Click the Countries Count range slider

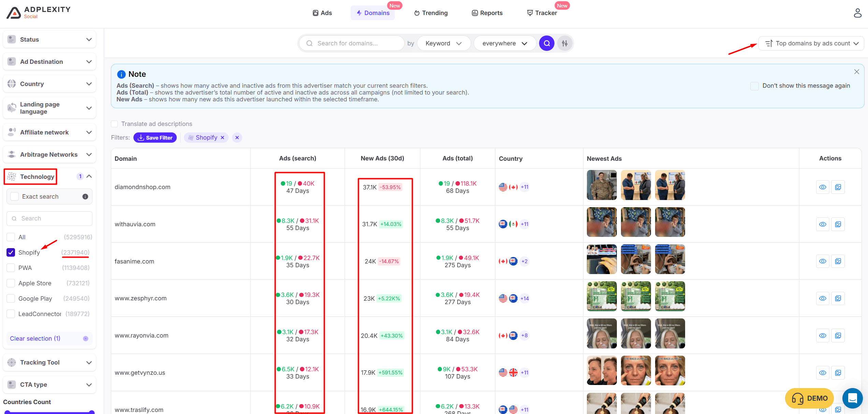(x=49, y=412)
